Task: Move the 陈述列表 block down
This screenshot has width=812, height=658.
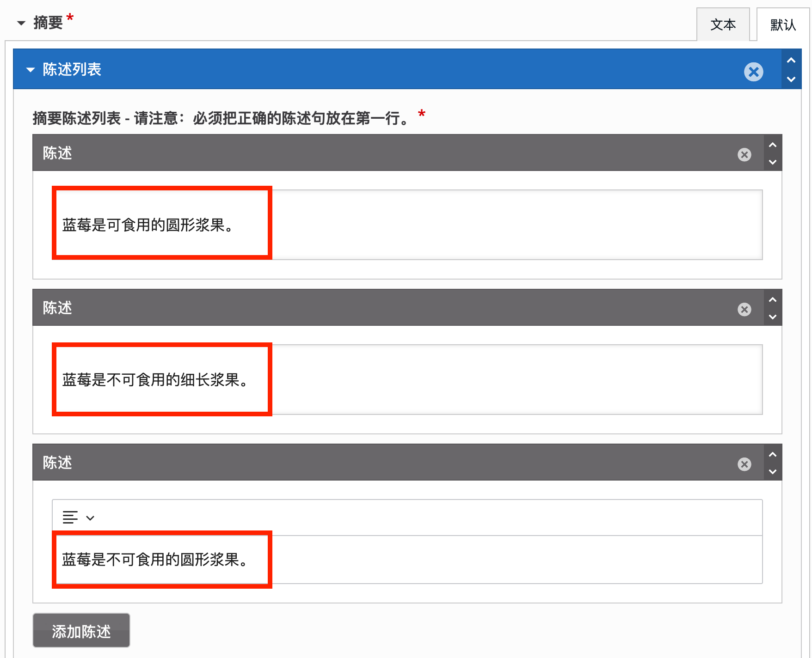Action: pos(791,79)
